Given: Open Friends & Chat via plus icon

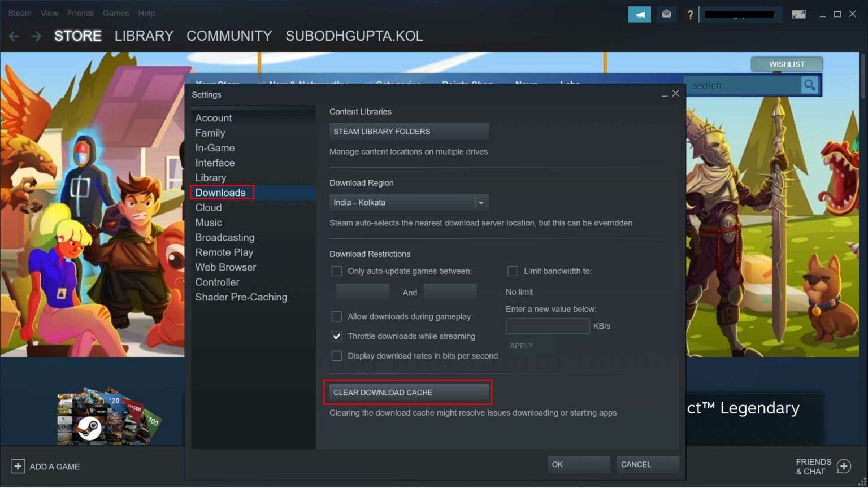Looking at the screenshot, I should point(844,467).
